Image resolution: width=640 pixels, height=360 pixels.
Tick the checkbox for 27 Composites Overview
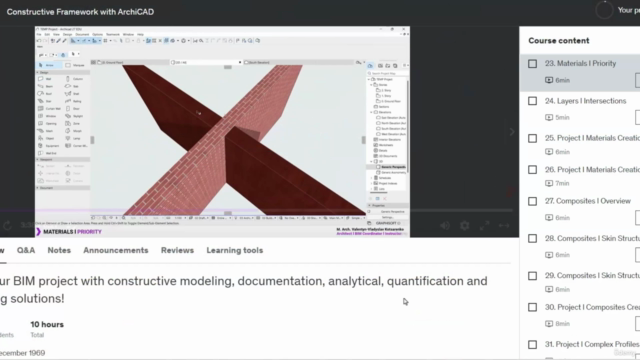point(532,201)
